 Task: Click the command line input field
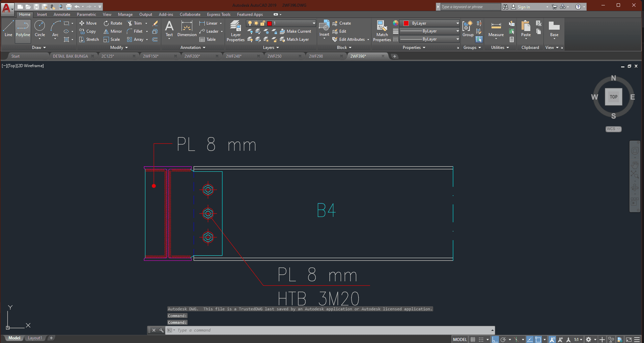coord(331,330)
